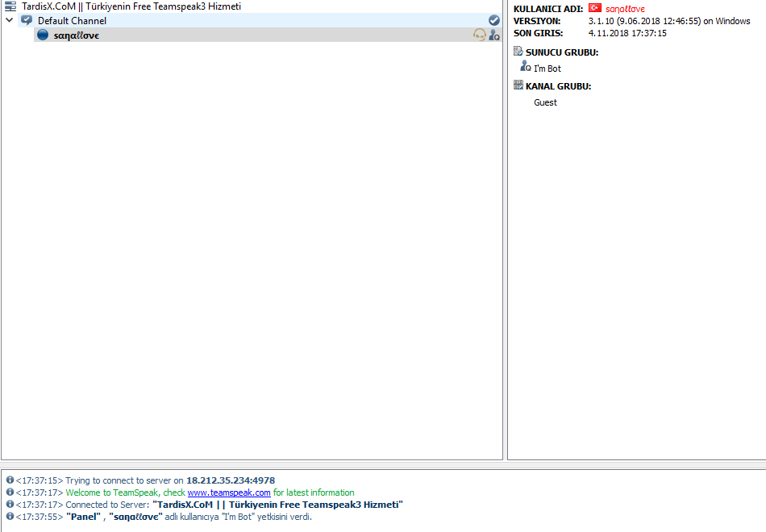Click "Panel" in the last log line

[x=84, y=517]
